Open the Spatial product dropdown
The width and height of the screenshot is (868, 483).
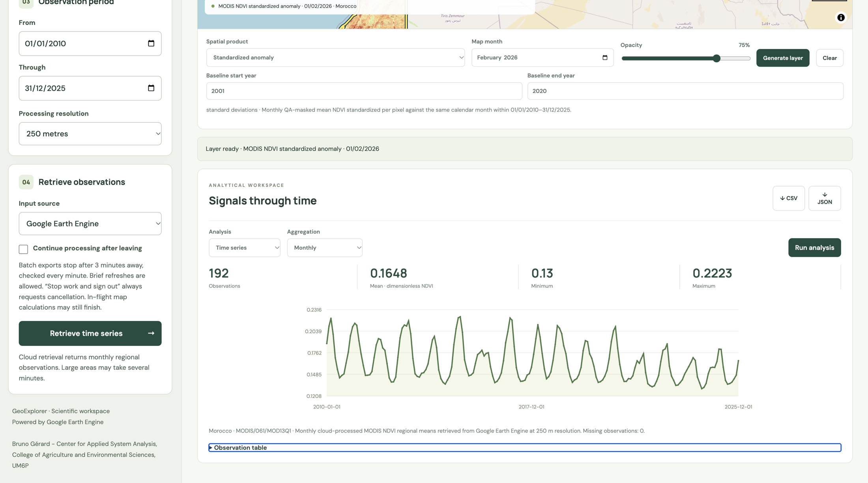click(335, 58)
